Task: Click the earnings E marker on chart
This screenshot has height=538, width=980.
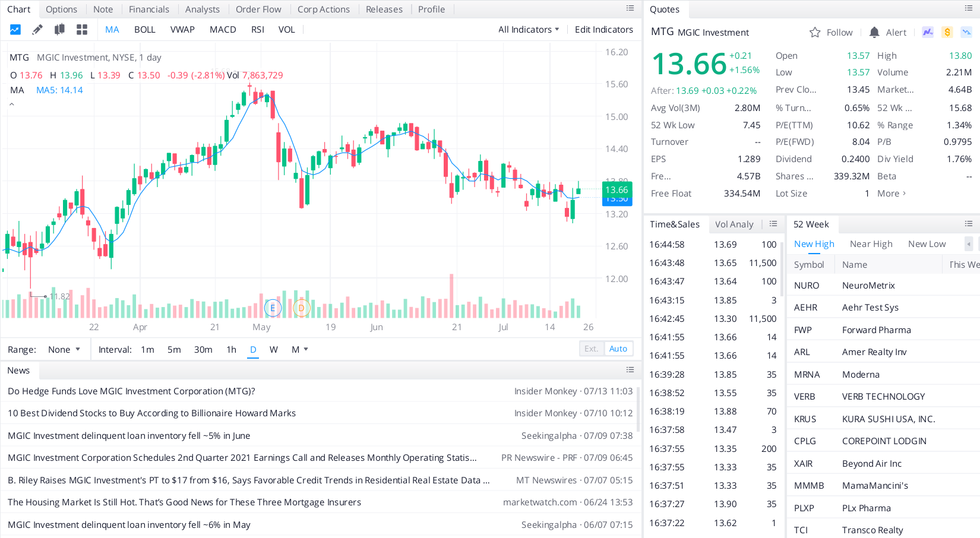Action: pyautogui.click(x=273, y=308)
